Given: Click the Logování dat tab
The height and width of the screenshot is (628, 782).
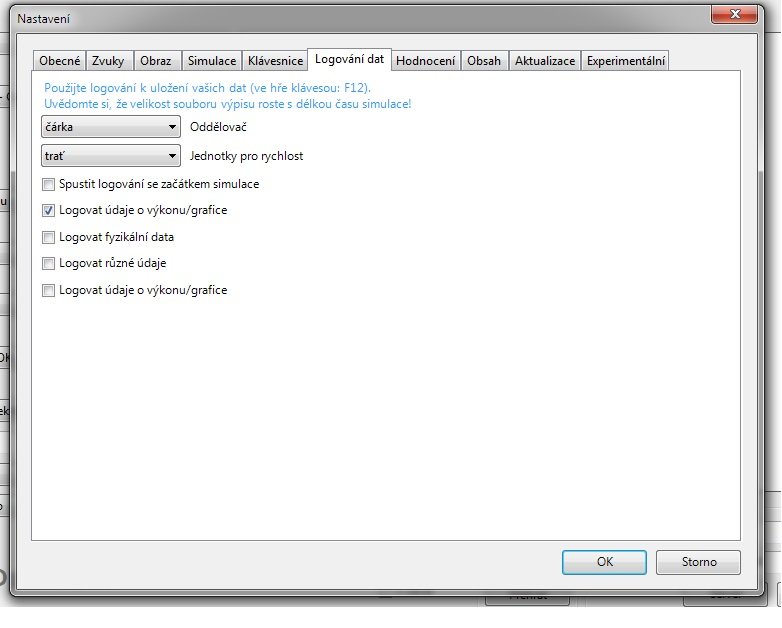Looking at the screenshot, I should pyautogui.click(x=348, y=60).
